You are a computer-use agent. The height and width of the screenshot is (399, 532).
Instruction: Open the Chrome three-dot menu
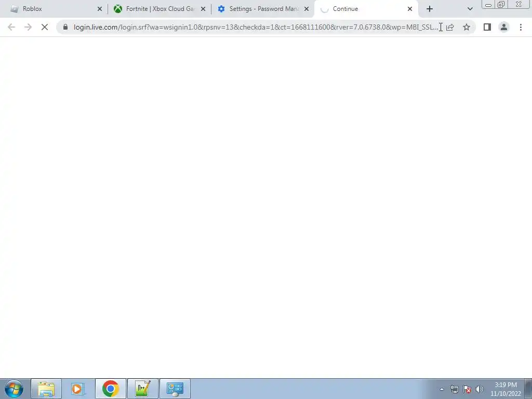tap(521, 27)
